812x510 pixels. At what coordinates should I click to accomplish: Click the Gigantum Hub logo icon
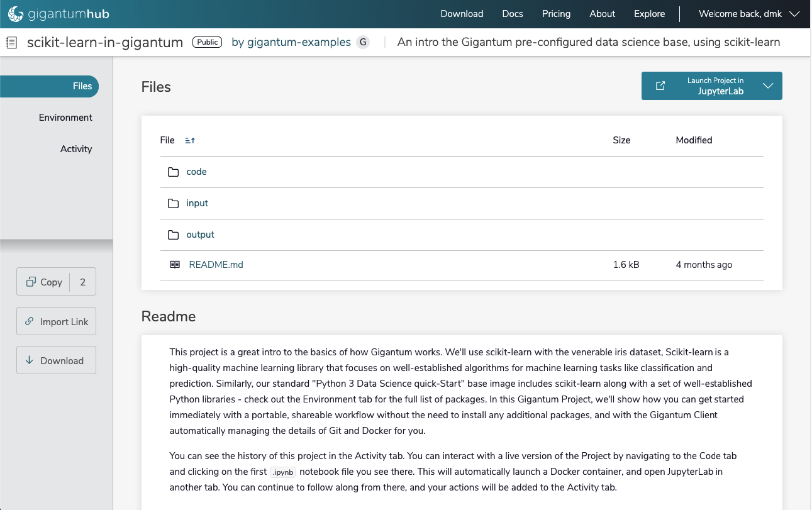16,14
